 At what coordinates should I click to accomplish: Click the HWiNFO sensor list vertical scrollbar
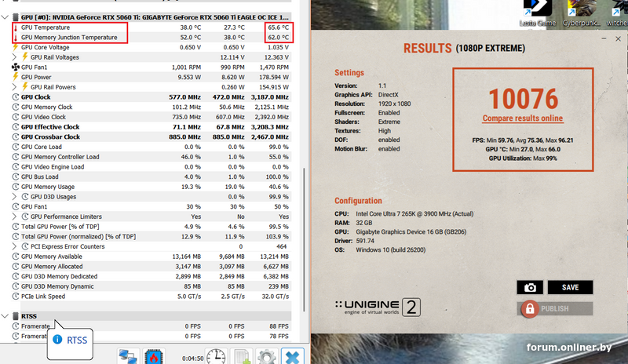pyautogui.click(x=304, y=239)
